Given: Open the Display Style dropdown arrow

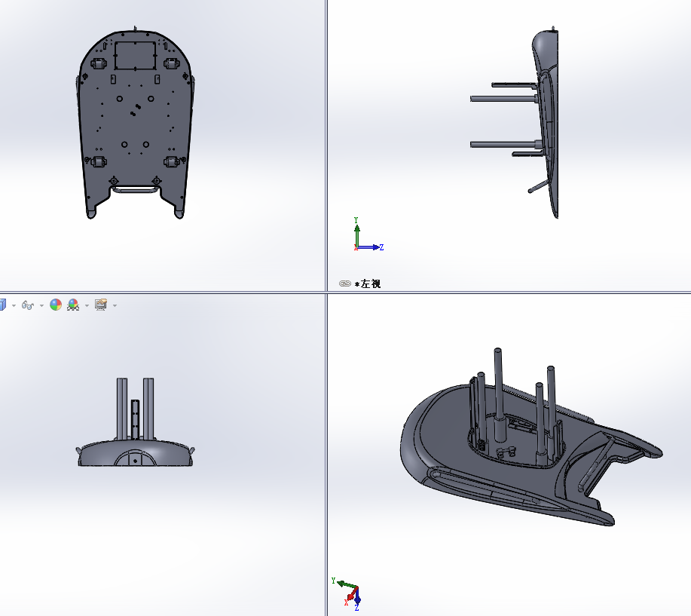Looking at the screenshot, I should click(x=14, y=305).
